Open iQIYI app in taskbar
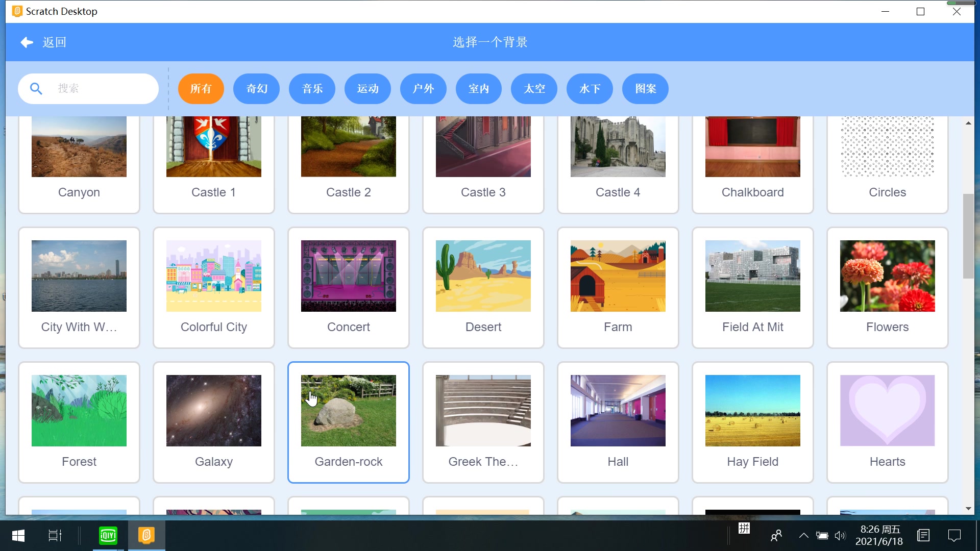The width and height of the screenshot is (980, 551). tap(108, 535)
